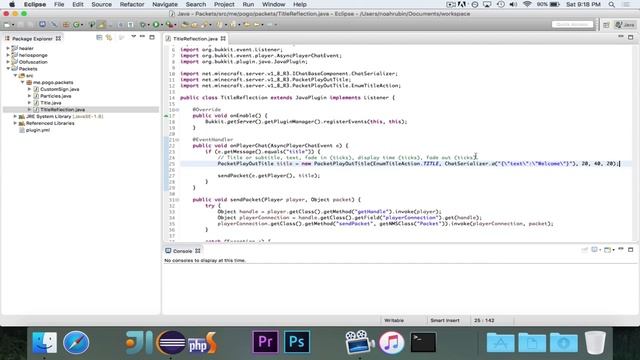Viewport: 640px width, 360px height.
Task: Collapse the Packets project
Action: tap(8, 69)
